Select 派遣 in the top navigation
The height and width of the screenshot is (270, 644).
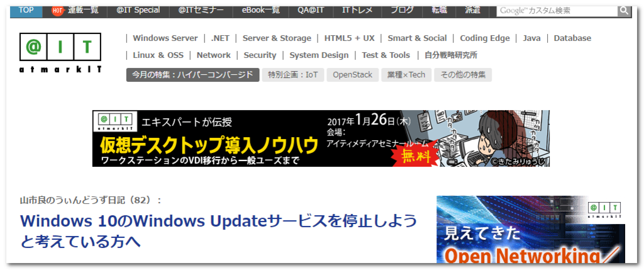tap(473, 10)
